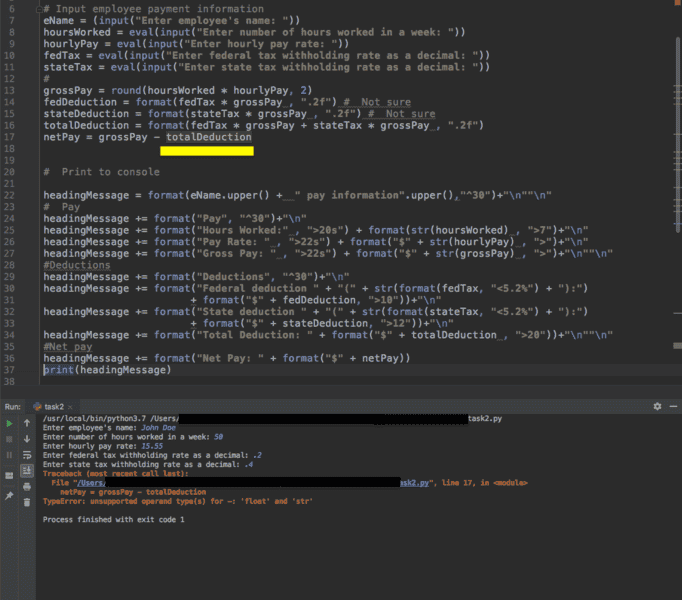This screenshot has width=682, height=600.
Task: Click the down arrow to next stack frame
Action: (x=27, y=439)
